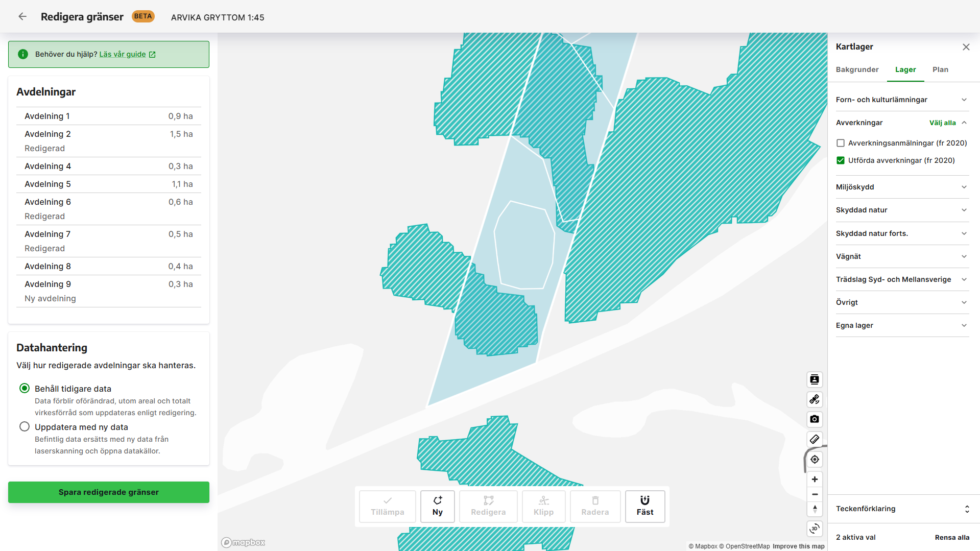Zoom out of the map
This screenshot has width=980, height=551.
pyautogui.click(x=815, y=494)
